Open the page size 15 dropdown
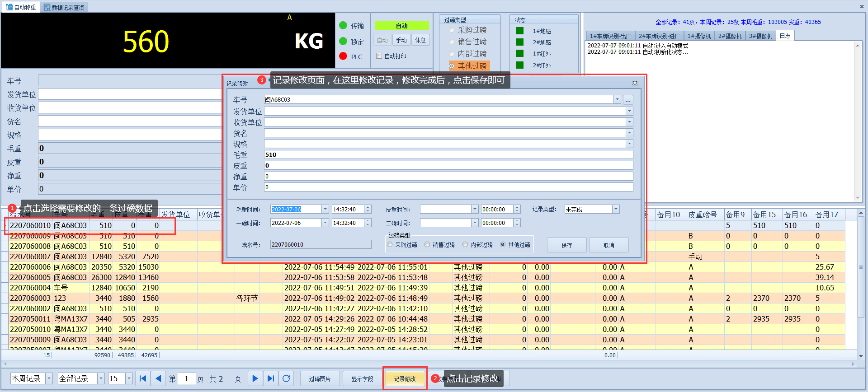 (129, 378)
